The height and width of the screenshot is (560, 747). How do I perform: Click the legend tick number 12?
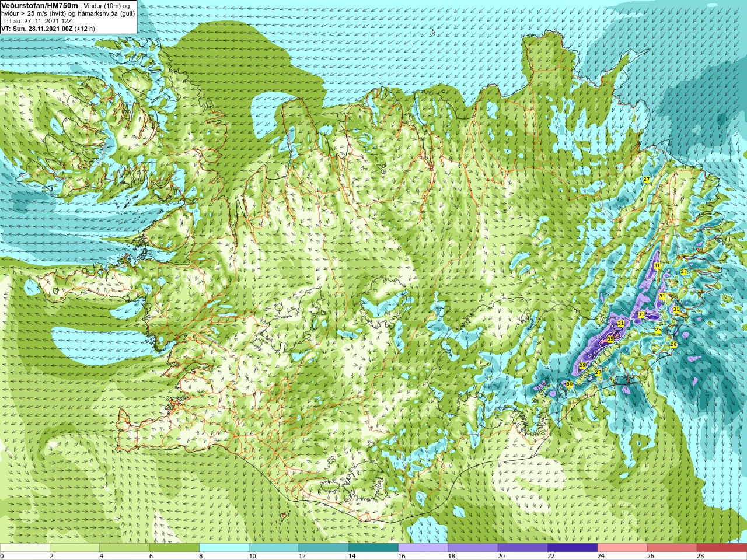pyautogui.click(x=302, y=556)
